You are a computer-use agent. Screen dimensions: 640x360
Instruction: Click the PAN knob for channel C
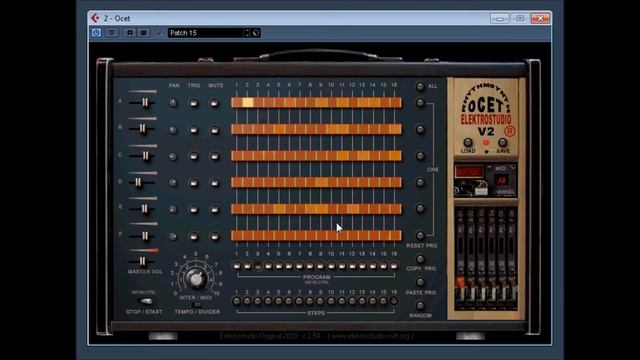pos(173,156)
